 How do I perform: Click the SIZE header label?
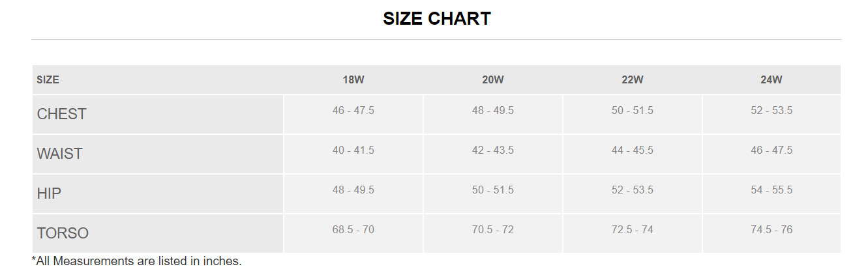[x=48, y=80]
